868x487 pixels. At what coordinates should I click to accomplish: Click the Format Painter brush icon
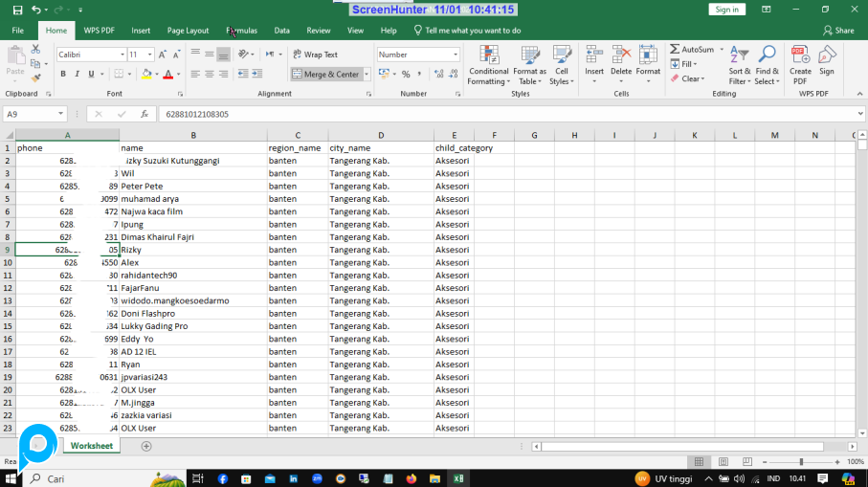point(34,77)
